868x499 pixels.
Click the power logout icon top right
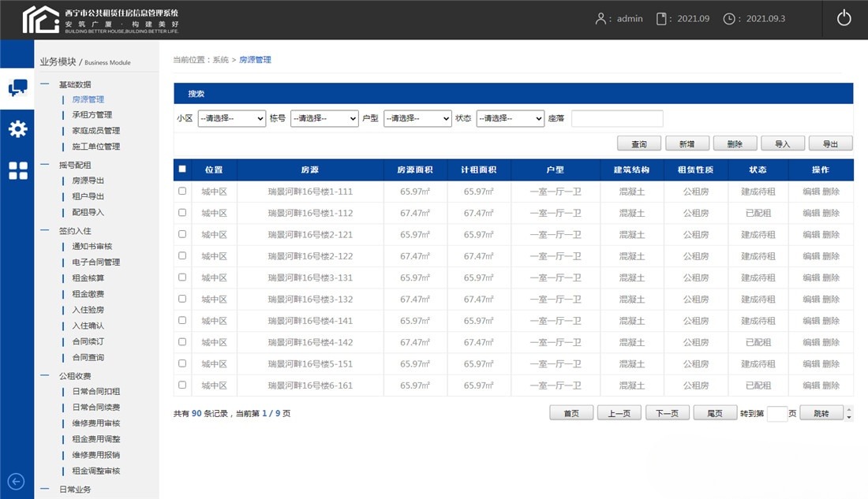click(x=844, y=18)
